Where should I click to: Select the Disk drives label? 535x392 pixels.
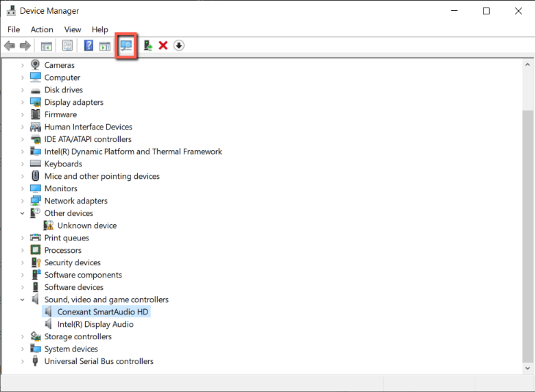click(64, 90)
